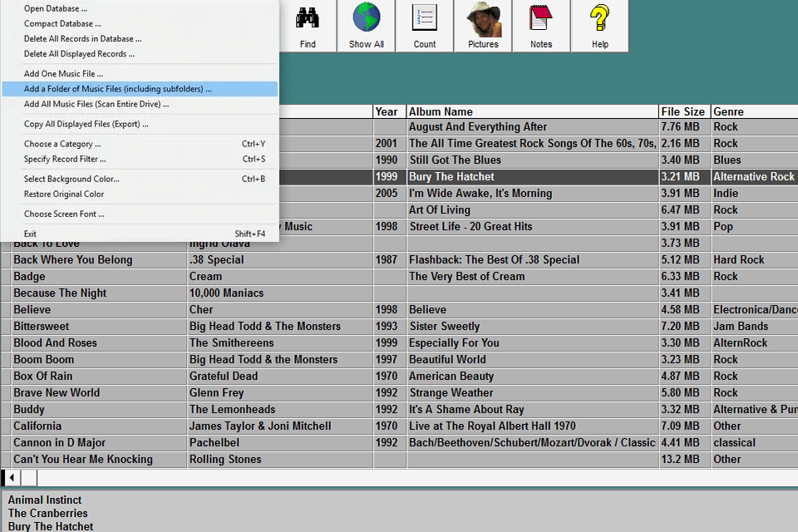The height and width of the screenshot is (532, 798).
Task: Click the left horizontal scroll arrow
Action: point(9,477)
